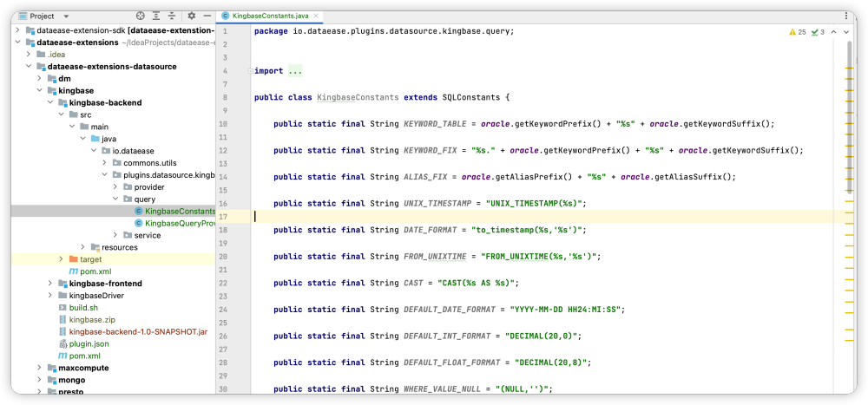Click the "UNIX_TIMESTAMP(%s)" string literal
The image size is (868, 405).
point(534,204)
